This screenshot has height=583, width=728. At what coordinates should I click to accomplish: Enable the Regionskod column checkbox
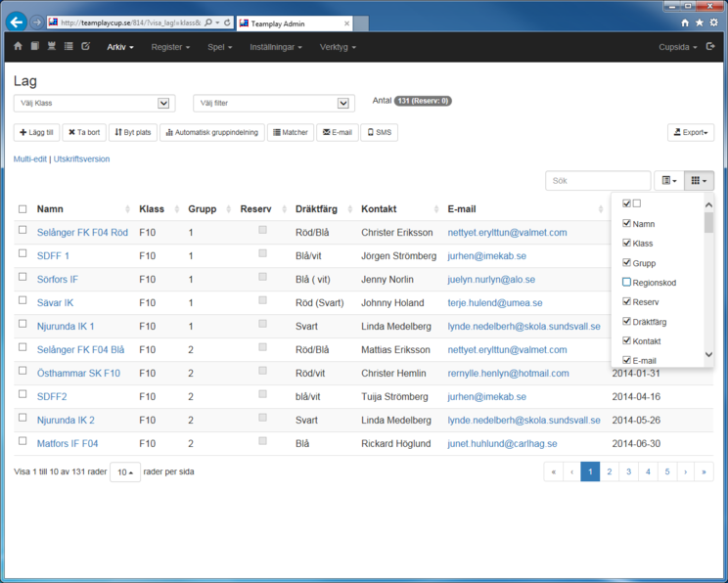coord(626,283)
